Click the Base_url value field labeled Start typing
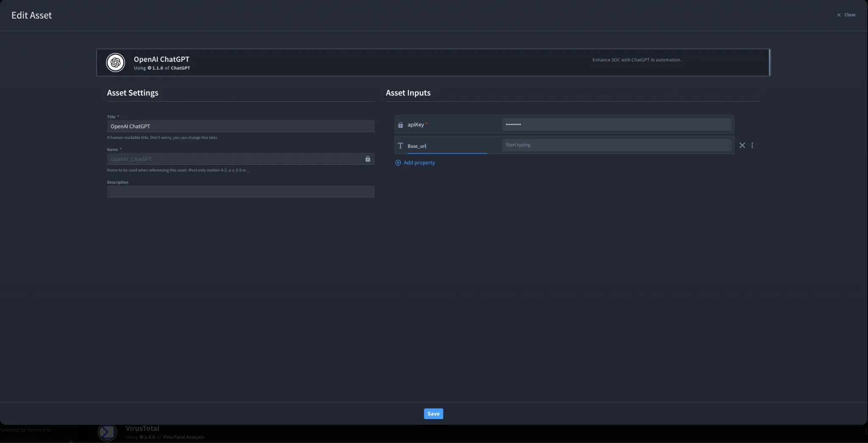The width and height of the screenshot is (868, 443). tap(617, 145)
